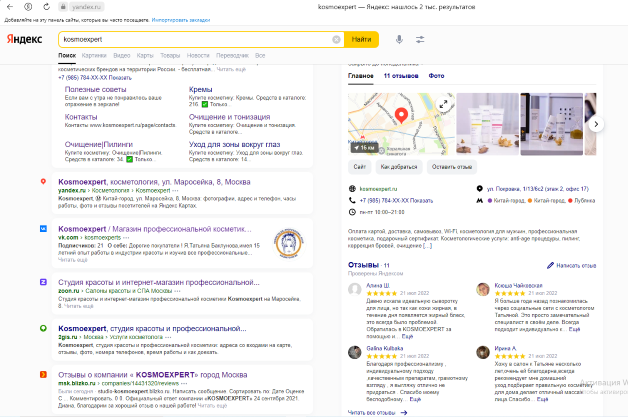Viewport: 628px width, 417px height.
Task: Reveal phone number via Показать in company card
Action: coord(420,201)
